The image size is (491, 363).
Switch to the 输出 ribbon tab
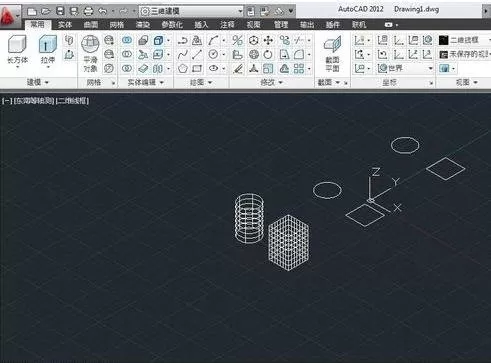pyautogui.click(x=307, y=25)
